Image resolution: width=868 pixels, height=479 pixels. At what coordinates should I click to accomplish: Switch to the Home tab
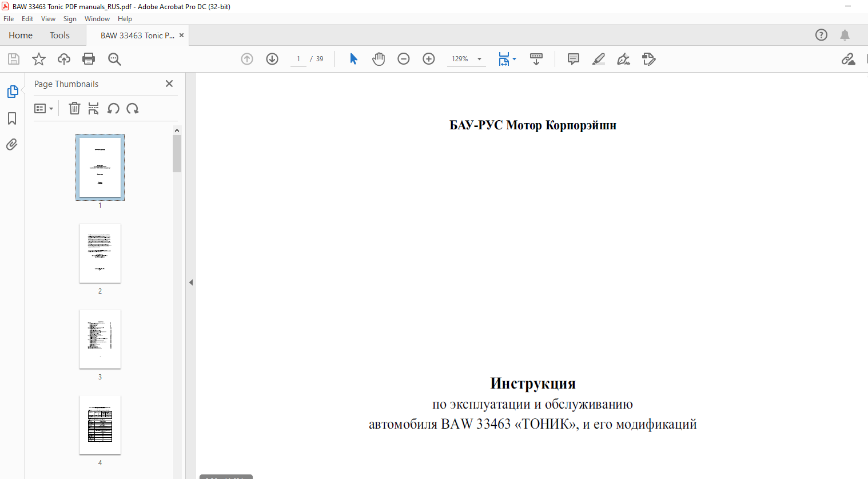21,35
